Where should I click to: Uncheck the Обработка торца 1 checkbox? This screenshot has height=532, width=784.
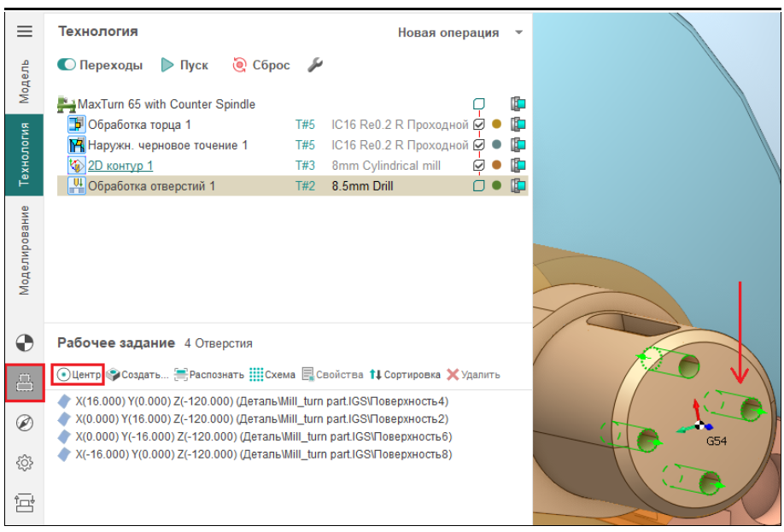pos(479,125)
